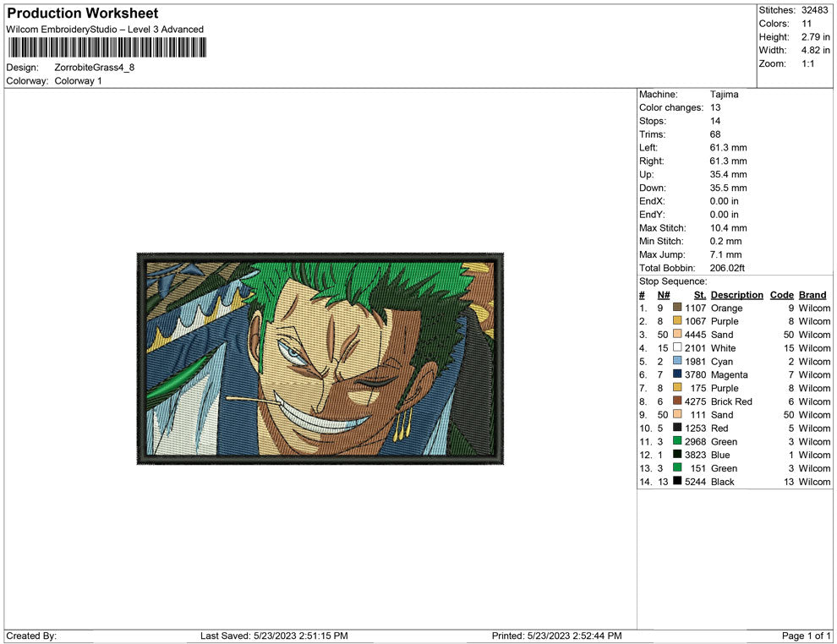Click the Colors value 11
The height and width of the screenshot is (644, 837).
pyautogui.click(x=807, y=24)
